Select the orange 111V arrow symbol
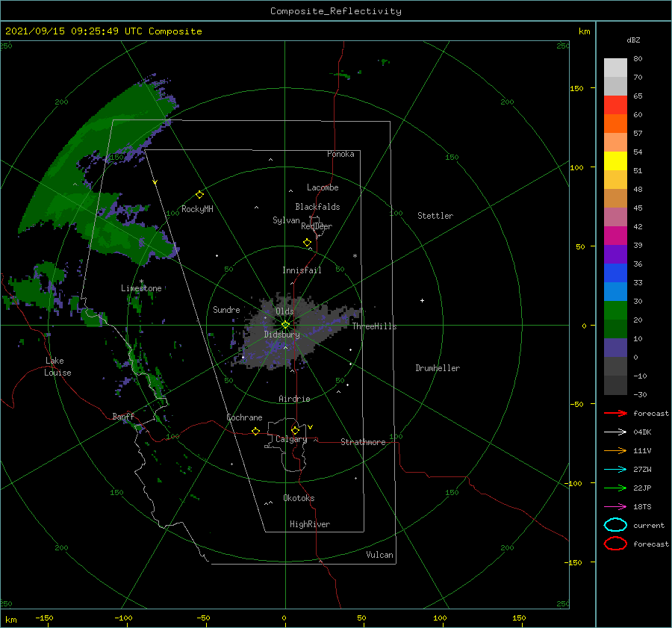 point(615,450)
